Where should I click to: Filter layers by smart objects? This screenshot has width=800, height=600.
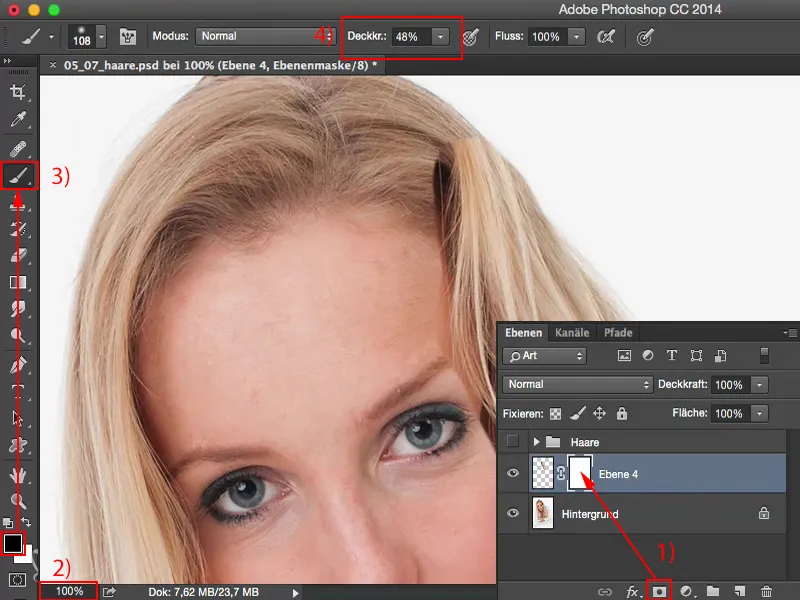(x=720, y=356)
